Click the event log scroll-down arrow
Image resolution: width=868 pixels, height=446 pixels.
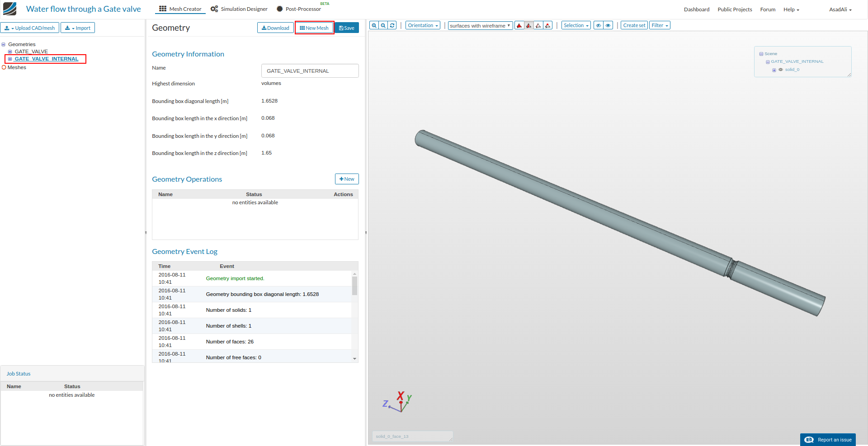(355, 359)
